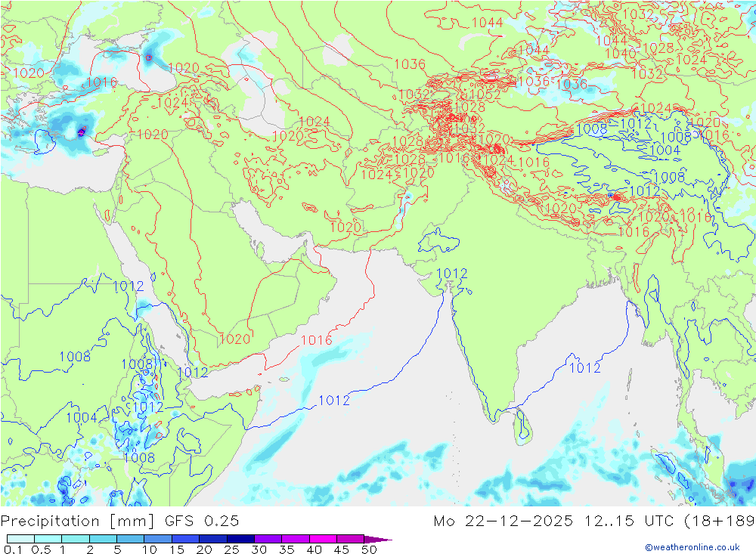Click the '45' legend scale label

(342, 549)
